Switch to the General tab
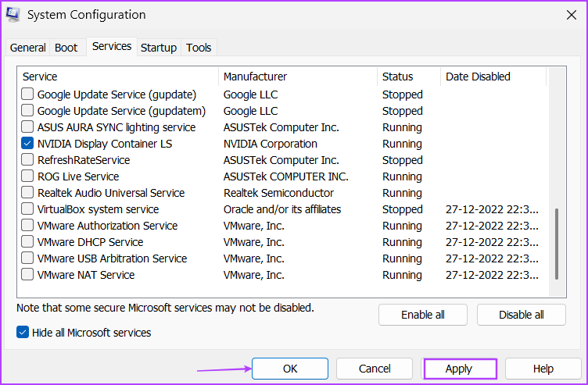 click(x=27, y=48)
